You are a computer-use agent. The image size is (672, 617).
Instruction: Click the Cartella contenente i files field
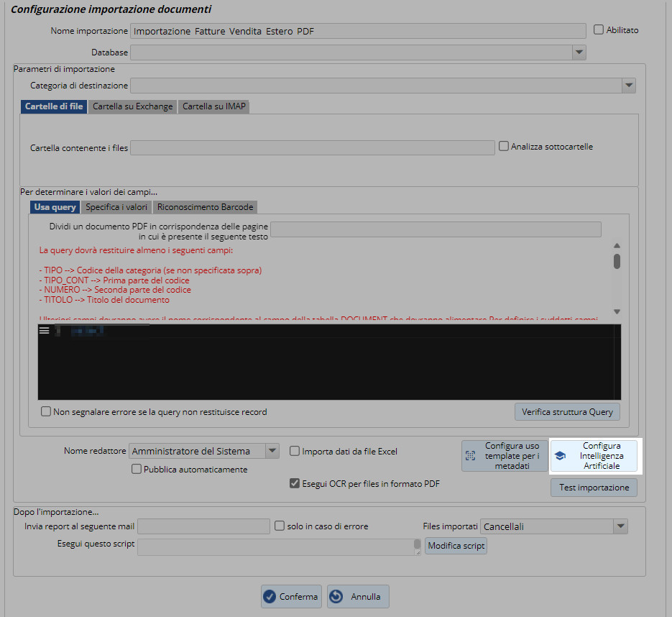click(312, 147)
